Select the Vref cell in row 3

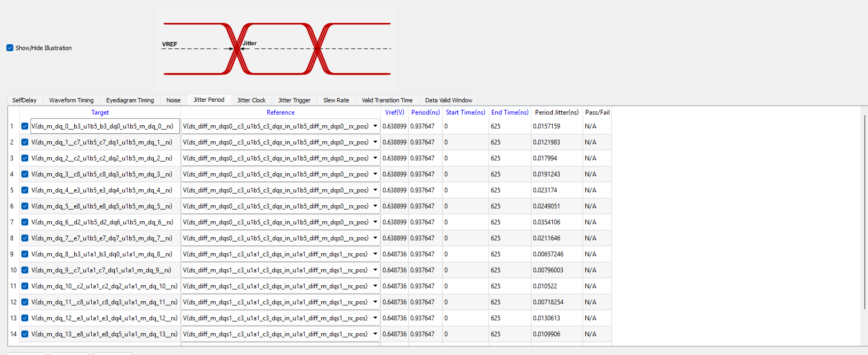click(x=394, y=158)
